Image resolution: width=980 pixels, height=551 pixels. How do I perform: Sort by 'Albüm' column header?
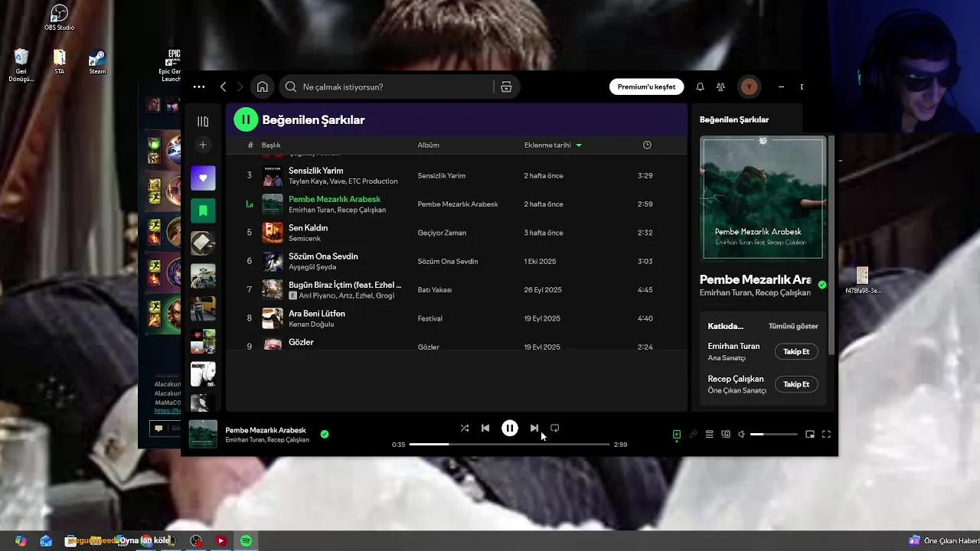pos(428,145)
